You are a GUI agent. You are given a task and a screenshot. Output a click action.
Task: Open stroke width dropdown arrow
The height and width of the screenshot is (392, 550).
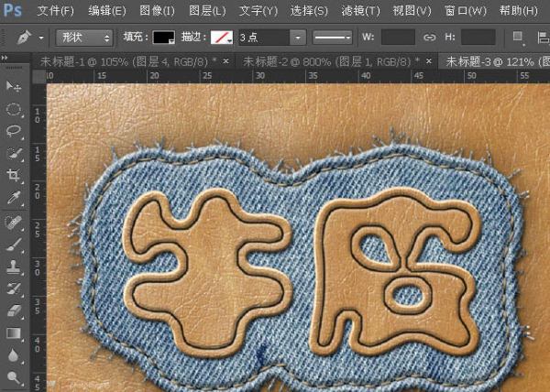tap(298, 38)
